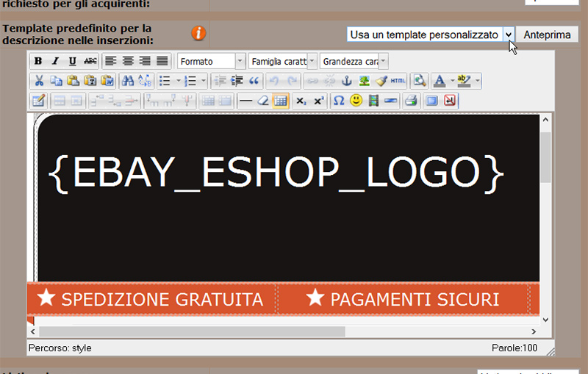Image resolution: width=588 pixels, height=374 pixels.
Task: Insert a numbered list
Action: [190, 81]
